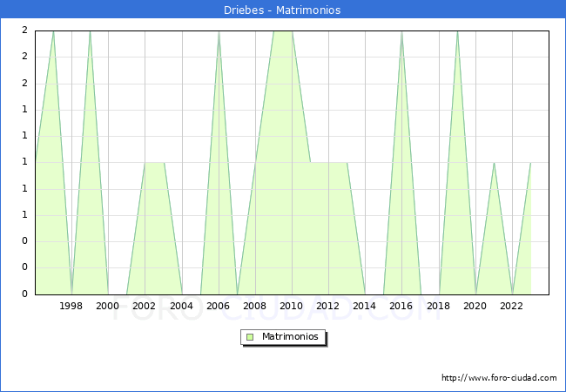Click the peak data point at 2019
Image resolution: width=566 pixels, height=392 pixels.
tap(457, 31)
